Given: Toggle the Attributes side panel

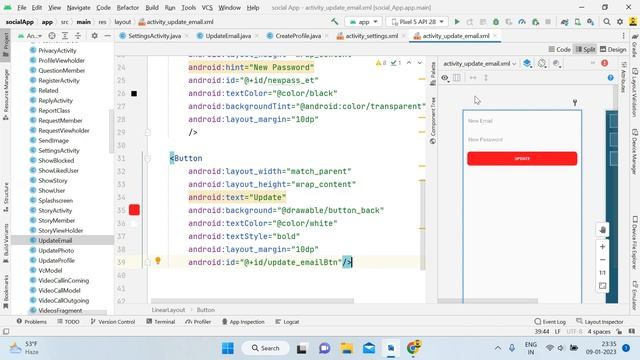Looking at the screenshot, I should click(623, 77).
